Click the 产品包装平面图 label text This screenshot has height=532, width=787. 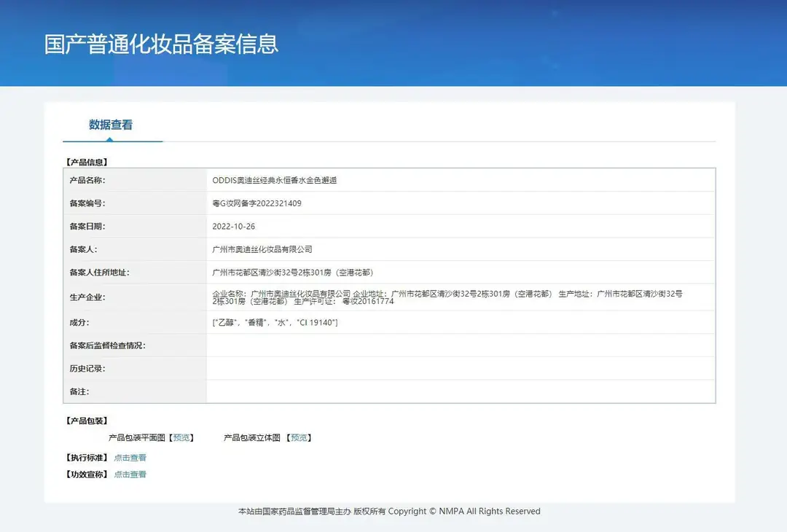click(x=137, y=438)
